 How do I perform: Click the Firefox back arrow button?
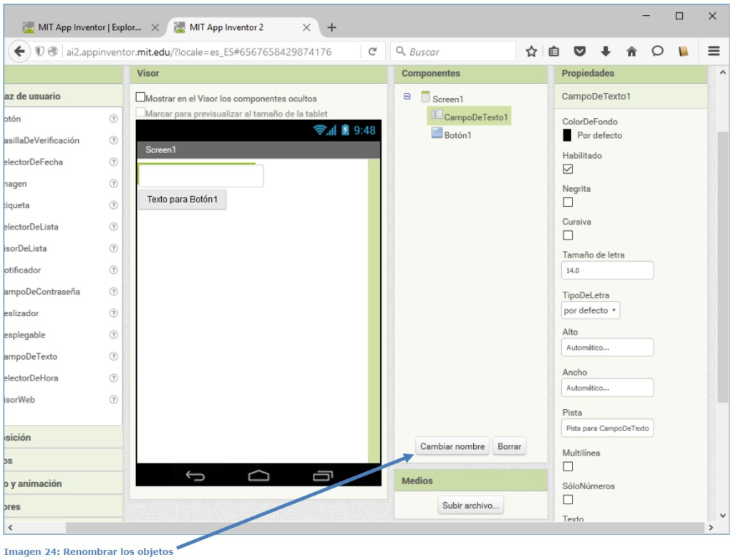[19, 51]
